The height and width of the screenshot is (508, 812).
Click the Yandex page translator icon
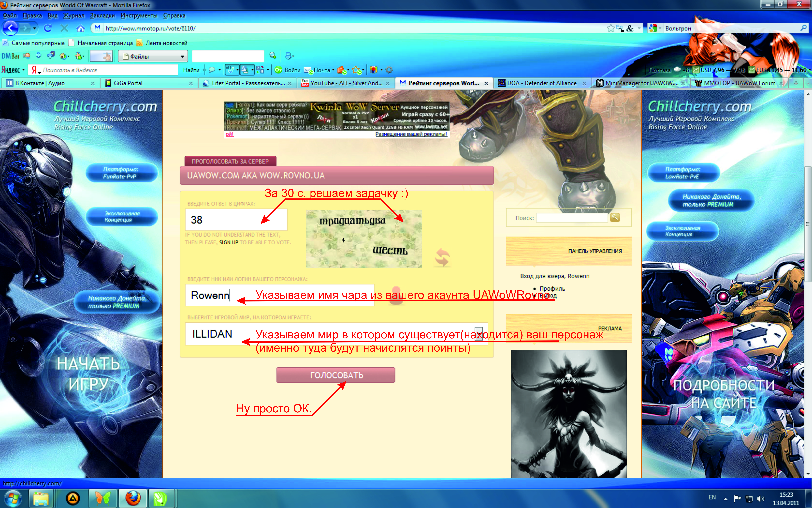click(x=260, y=70)
